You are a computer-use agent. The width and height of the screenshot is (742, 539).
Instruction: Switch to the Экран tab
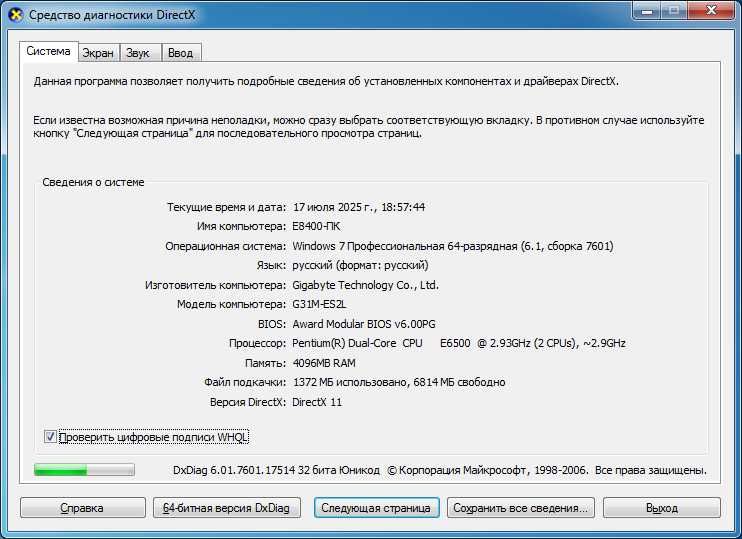coord(98,53)
